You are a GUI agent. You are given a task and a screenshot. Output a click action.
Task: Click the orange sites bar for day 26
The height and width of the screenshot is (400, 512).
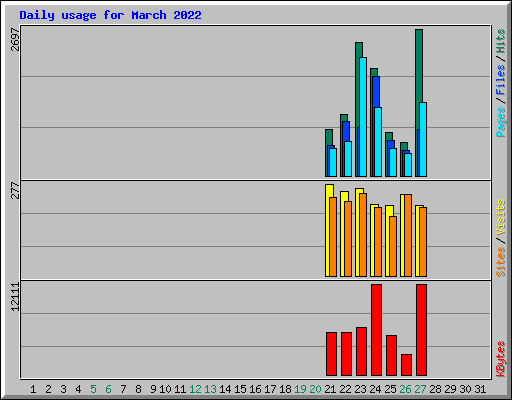click(x=408, y=235)
